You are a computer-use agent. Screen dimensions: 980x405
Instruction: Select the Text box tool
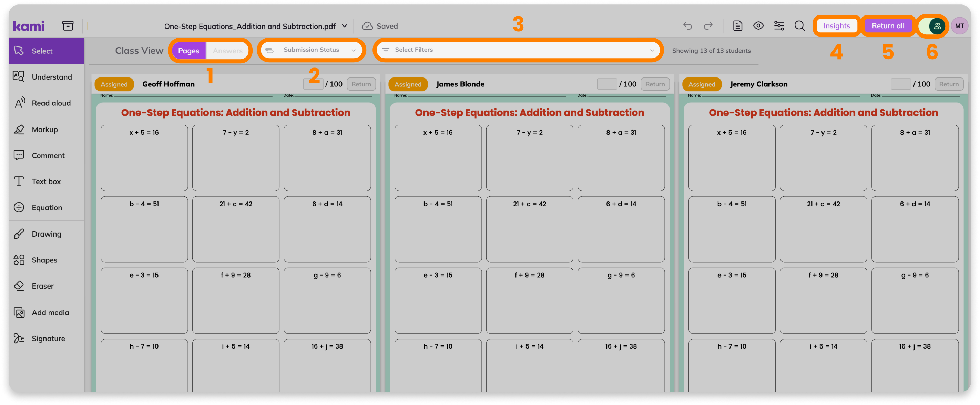pos(47,181)
